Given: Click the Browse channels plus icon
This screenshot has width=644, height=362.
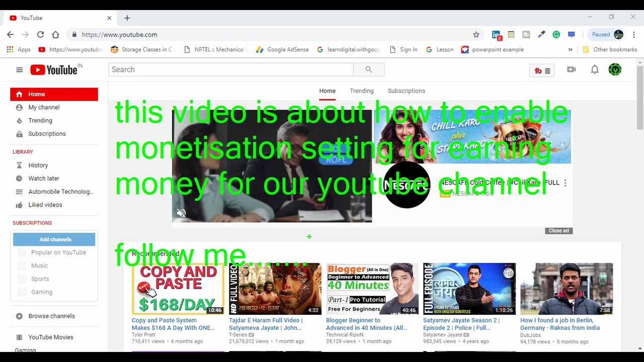Looking at the screenshot, I should point(19,316).
